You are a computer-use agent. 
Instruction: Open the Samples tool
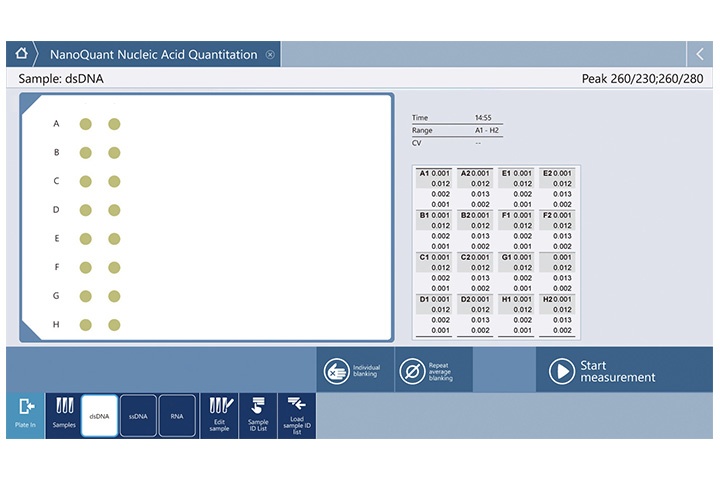pos(63,415)
